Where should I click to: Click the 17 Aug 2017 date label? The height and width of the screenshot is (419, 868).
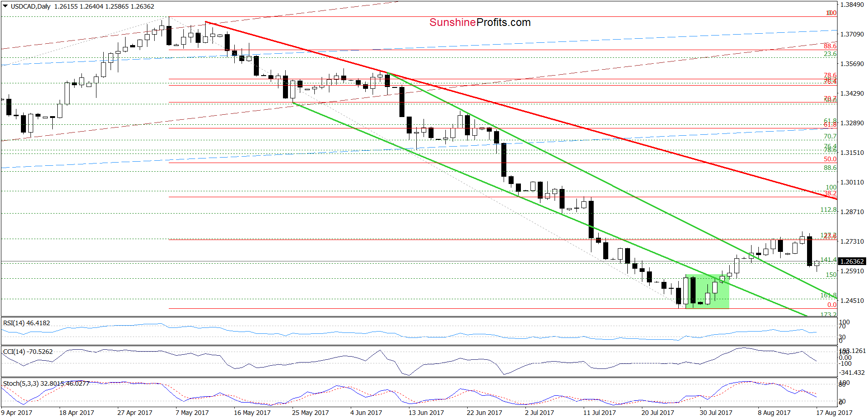pos(834,413)
